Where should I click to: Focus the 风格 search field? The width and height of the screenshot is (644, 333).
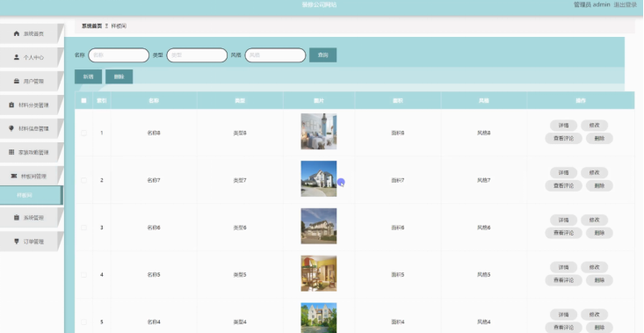(x=276, y=55)
